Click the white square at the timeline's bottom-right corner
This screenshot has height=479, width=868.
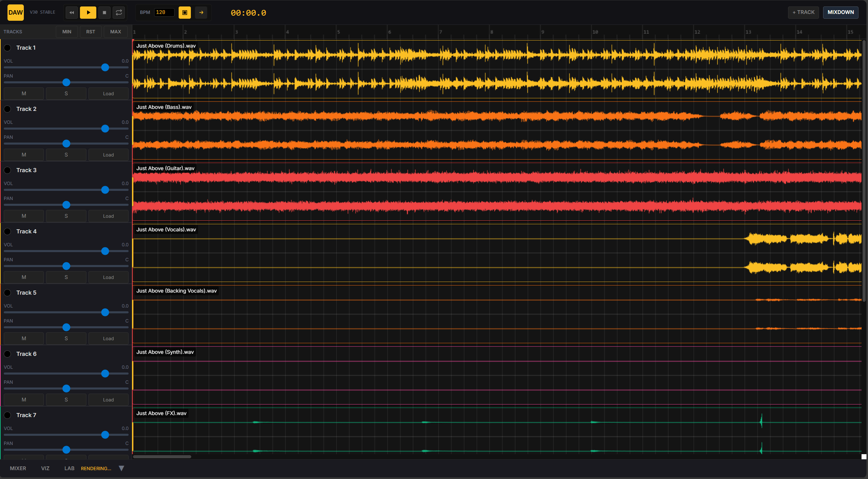tap(864, 457)
